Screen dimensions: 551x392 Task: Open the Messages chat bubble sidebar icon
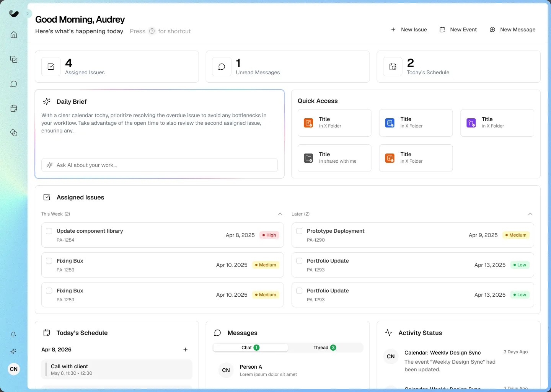(14, 84)
